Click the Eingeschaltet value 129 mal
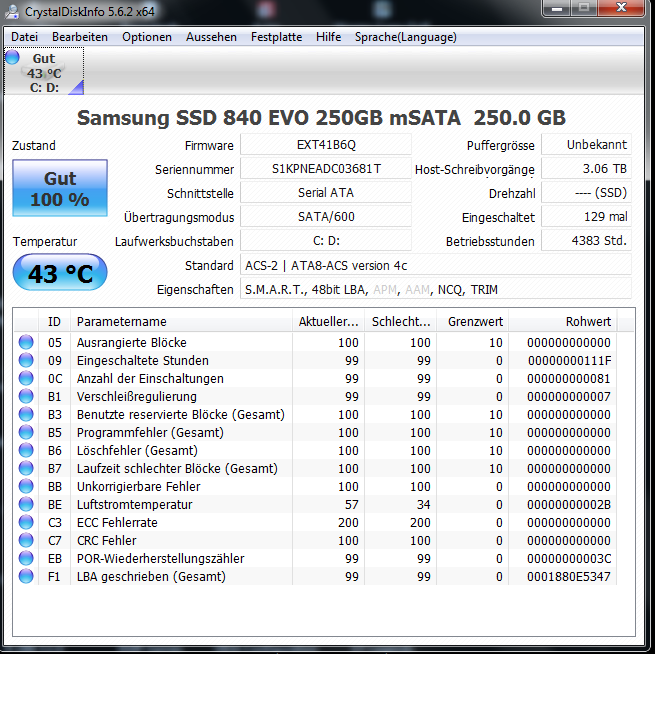The width and height of the screenshot is (655, 719). (x=586, y=216)
